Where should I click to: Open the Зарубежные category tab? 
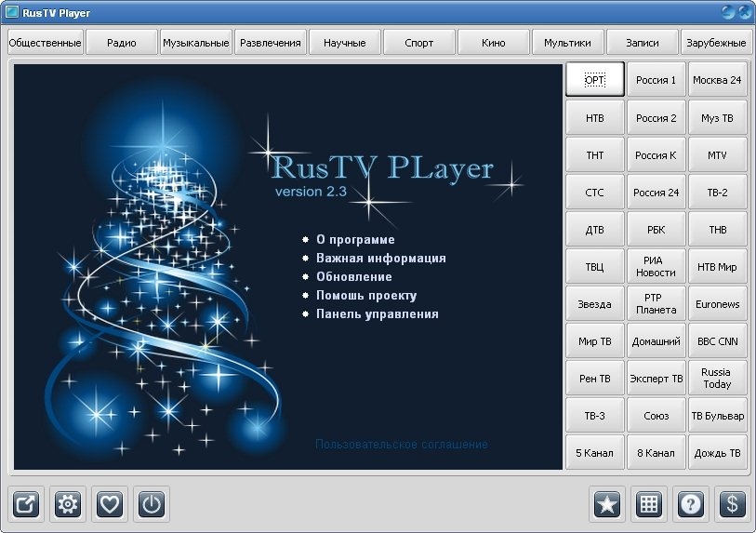716,43
